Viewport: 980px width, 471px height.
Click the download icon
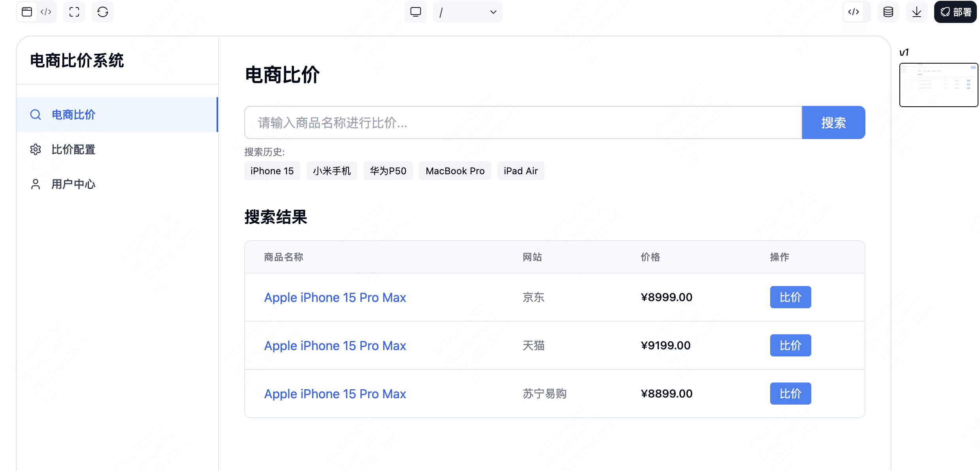point(917,12)
